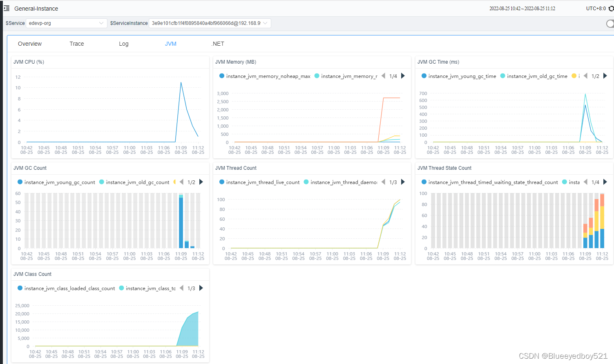Click the refresh icon beside UTC+8:0
Image resolution: width=614 pixels, height=364 pixels.
coord(611,9)
